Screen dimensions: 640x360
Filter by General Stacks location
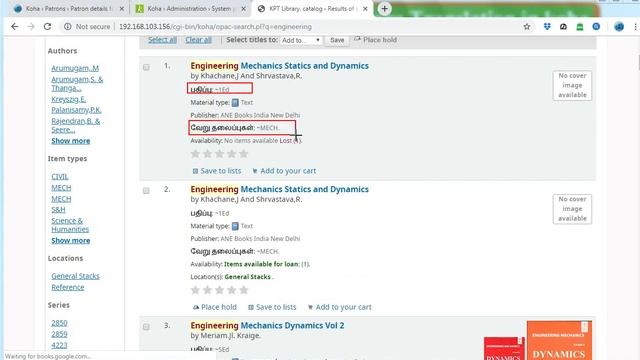(75, 276)
